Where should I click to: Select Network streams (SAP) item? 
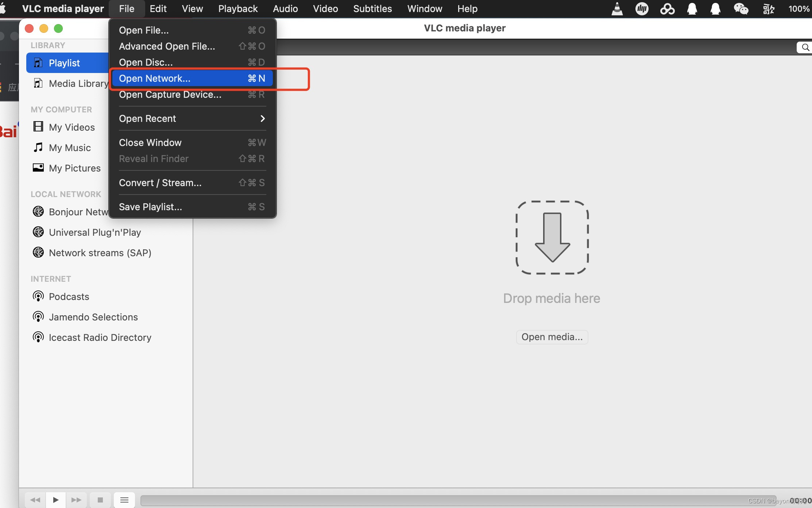100,253
